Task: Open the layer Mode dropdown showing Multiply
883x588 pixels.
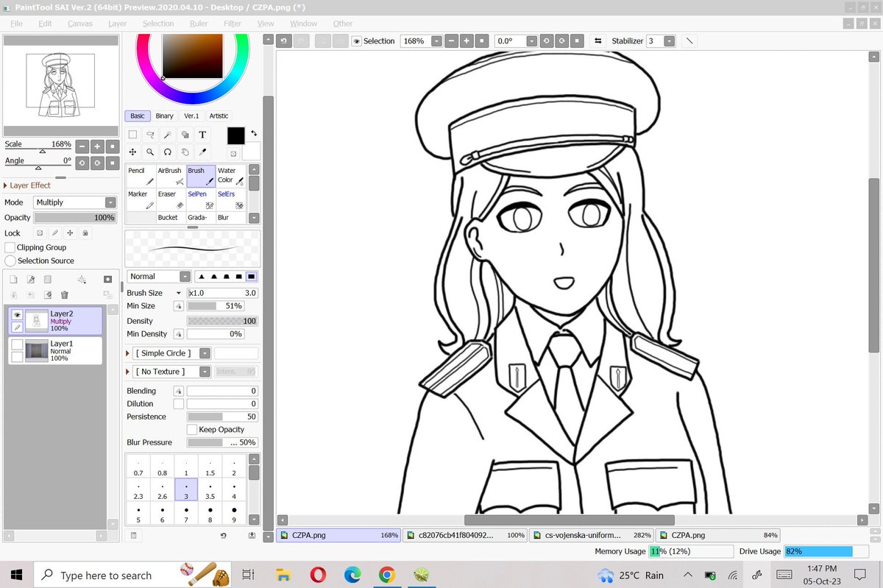Action: (74, 202)
